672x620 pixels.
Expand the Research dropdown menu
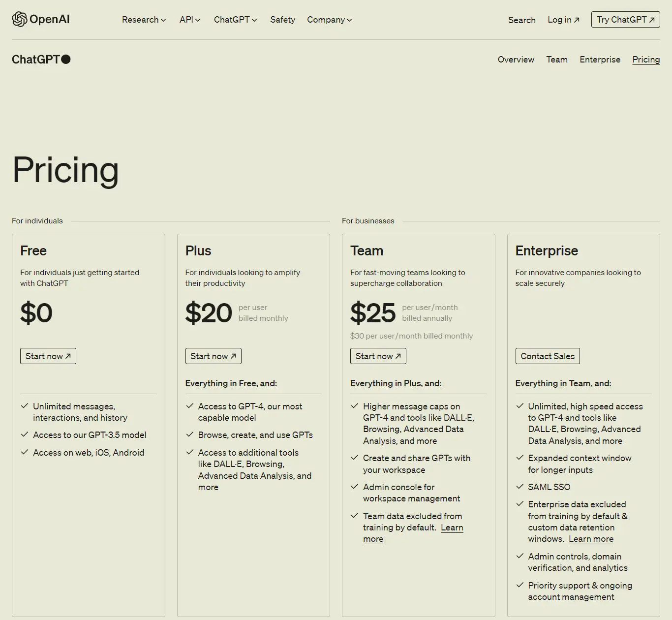click(144, 20)
